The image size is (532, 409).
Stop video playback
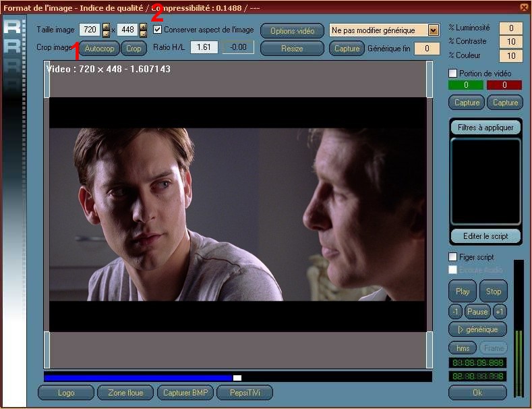494,292
